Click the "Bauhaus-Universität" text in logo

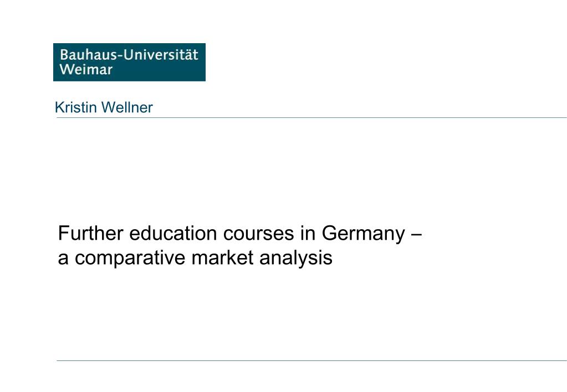(129, 55)
